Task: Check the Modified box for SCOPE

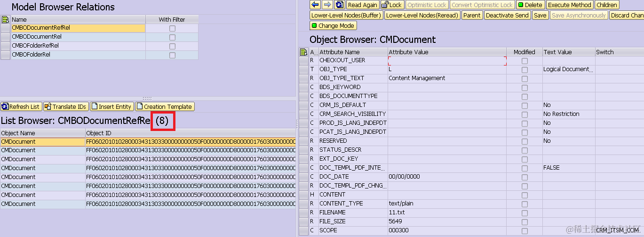Action: click(525, 231)
